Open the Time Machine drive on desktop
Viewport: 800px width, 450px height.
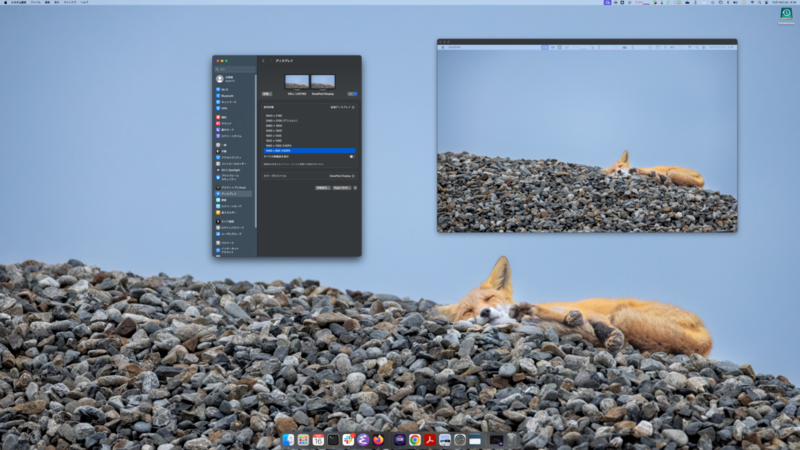point(786,15)
